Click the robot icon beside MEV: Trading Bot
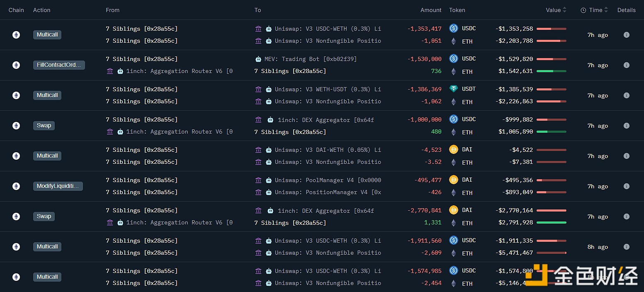This screenshot has width=644, height=292. 258,59
